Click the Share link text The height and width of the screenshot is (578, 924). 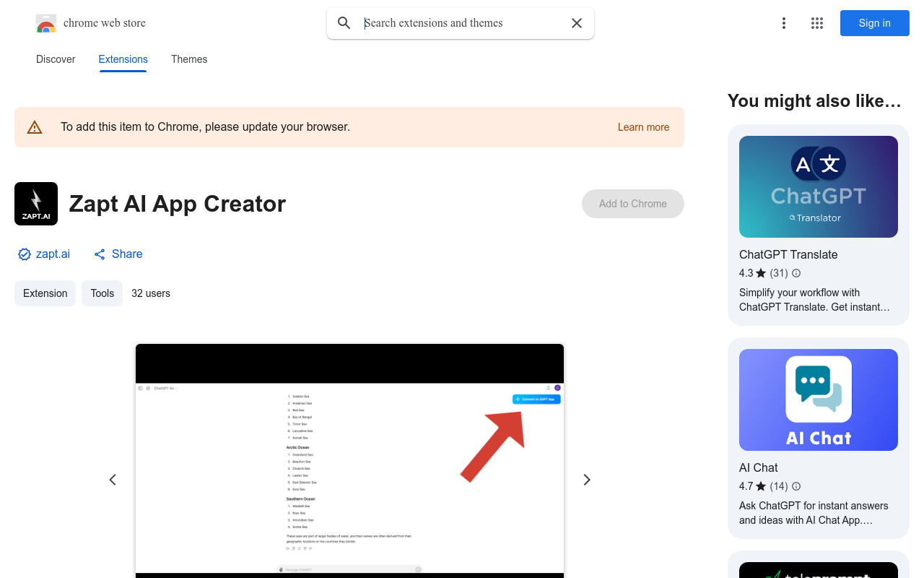click(x=127, y=254)
